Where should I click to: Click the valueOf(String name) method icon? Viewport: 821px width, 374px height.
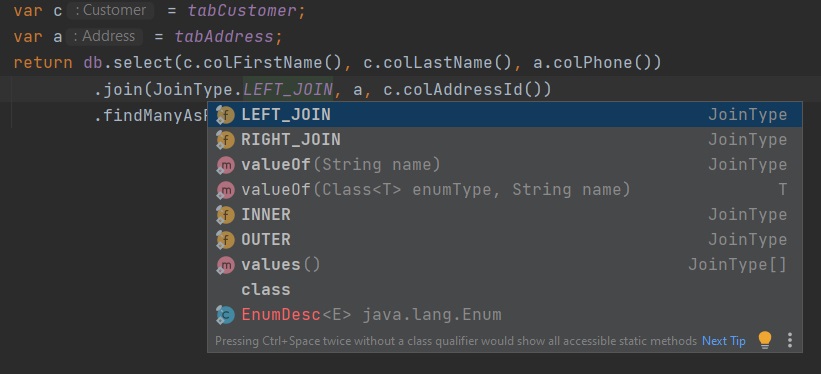coord(225,165)
